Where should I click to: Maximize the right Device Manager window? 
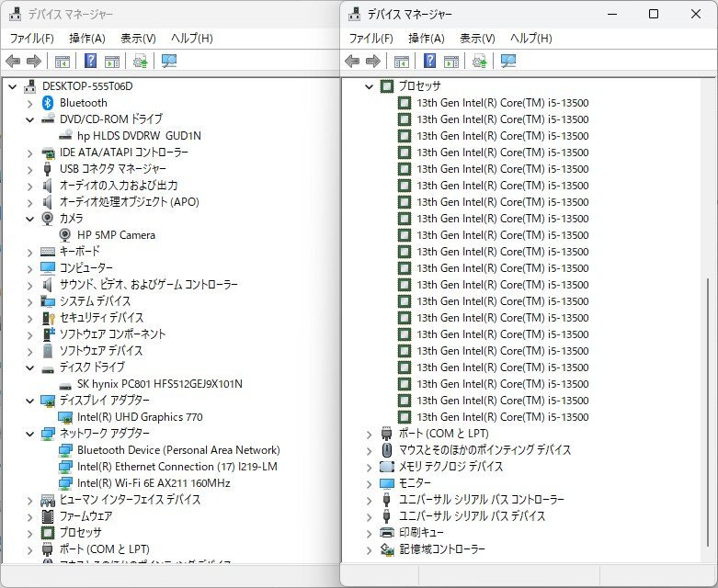(x=654, y=14)
